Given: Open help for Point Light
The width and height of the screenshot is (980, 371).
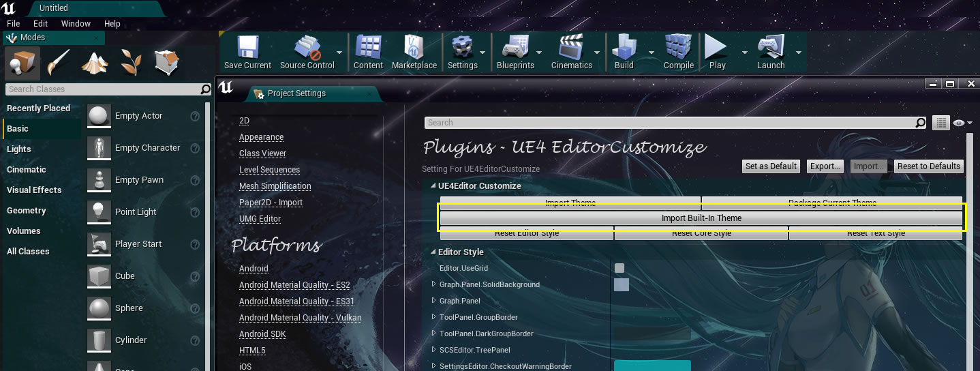Looking at the screenshot, I should 195,213.
